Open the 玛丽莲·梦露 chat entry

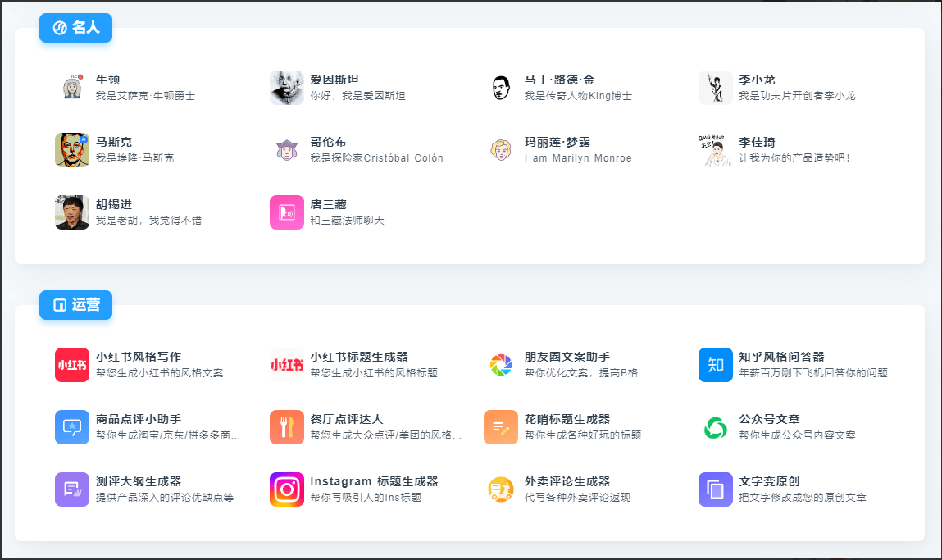pyautogui.click(x=501, y=148)
